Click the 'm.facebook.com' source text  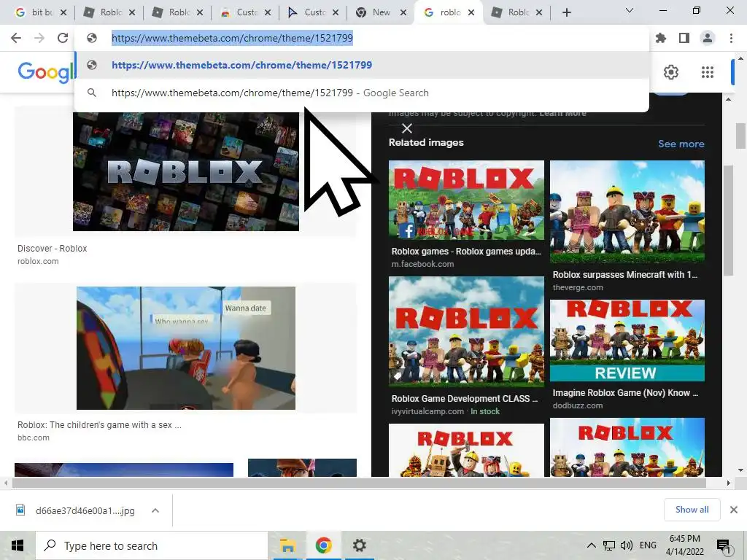coord(422,264)
